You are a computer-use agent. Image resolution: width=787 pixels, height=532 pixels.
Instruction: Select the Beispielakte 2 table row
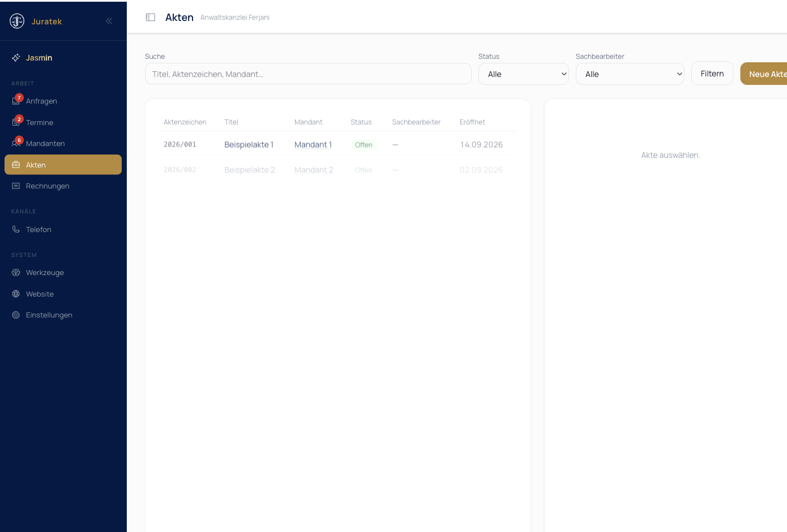tap(338, 170)
